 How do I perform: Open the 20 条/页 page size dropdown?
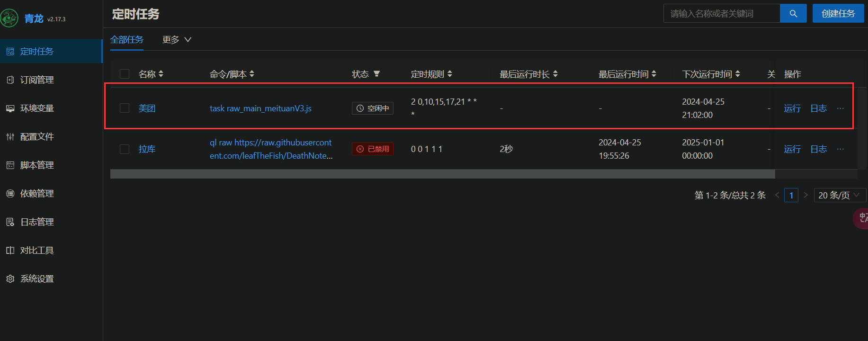tap(840, 195)
